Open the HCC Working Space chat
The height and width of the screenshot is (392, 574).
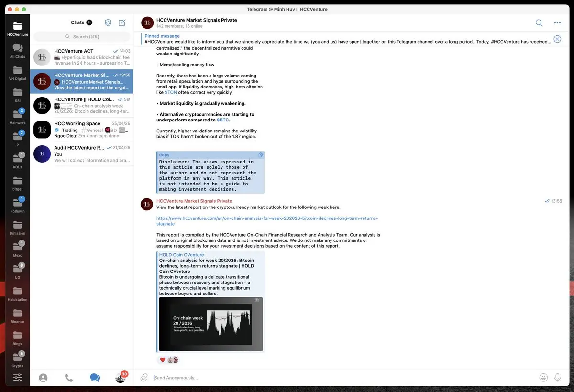[82, 130]
